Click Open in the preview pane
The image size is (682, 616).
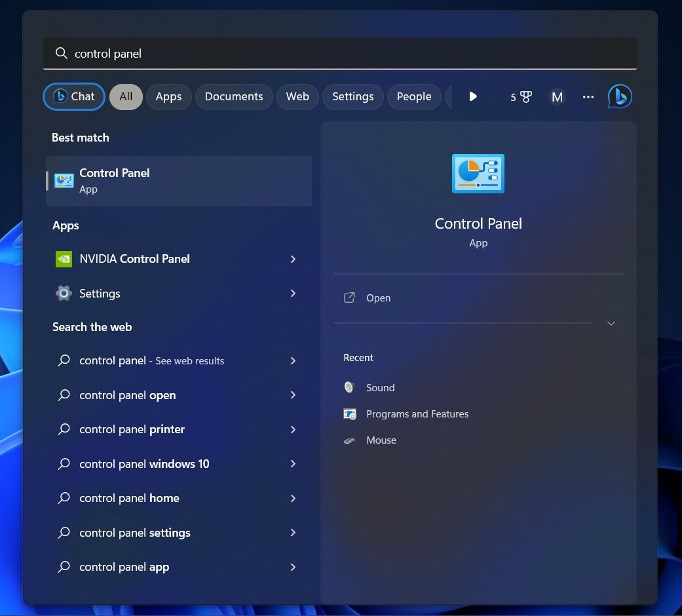coord(478,298)
